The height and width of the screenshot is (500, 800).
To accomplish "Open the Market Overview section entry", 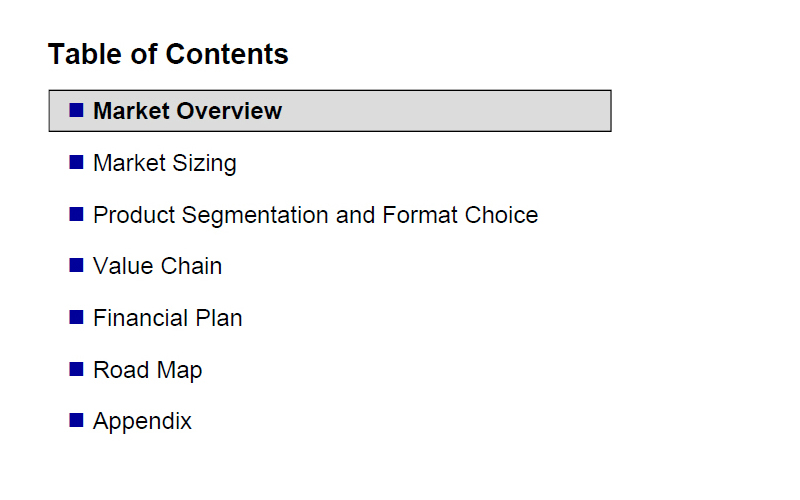I will pyautogui.click(x=187, y=111).
